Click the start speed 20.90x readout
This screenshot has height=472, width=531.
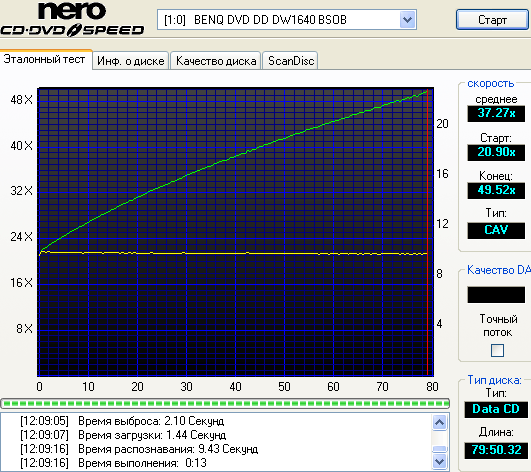tap(496, 152)
